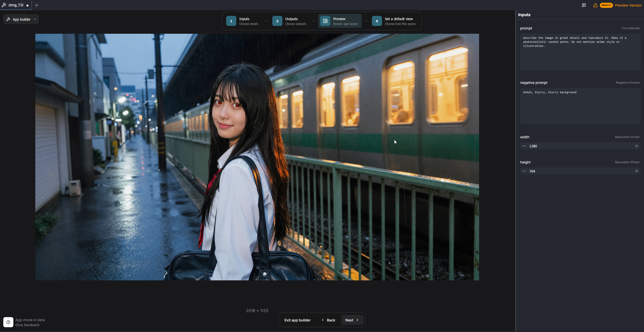Viewport: 644px width, 332px height.
Task: Click Exit app builder button
Action: (x=297, y=320)
